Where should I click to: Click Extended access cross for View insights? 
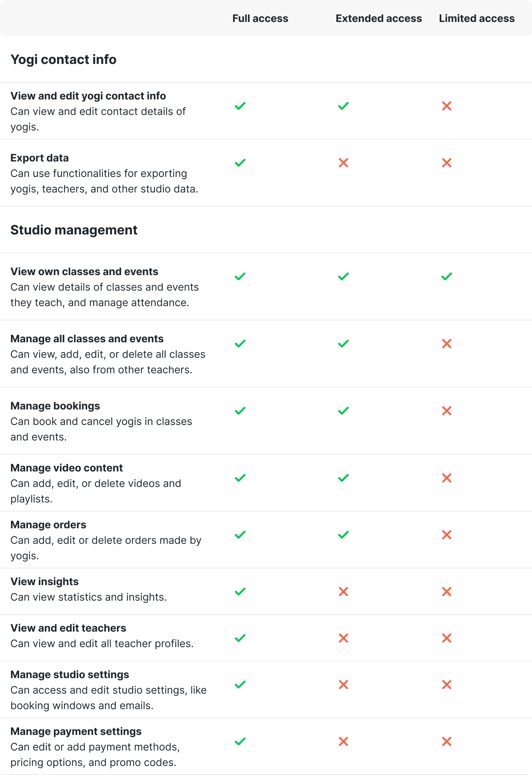(x=343, y=592)
